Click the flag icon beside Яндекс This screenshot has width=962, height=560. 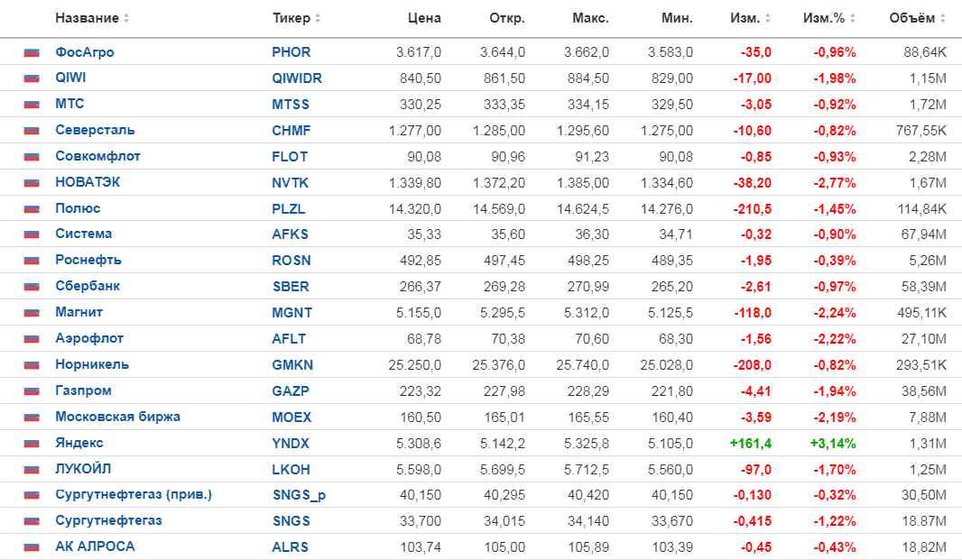pos(32,443)
